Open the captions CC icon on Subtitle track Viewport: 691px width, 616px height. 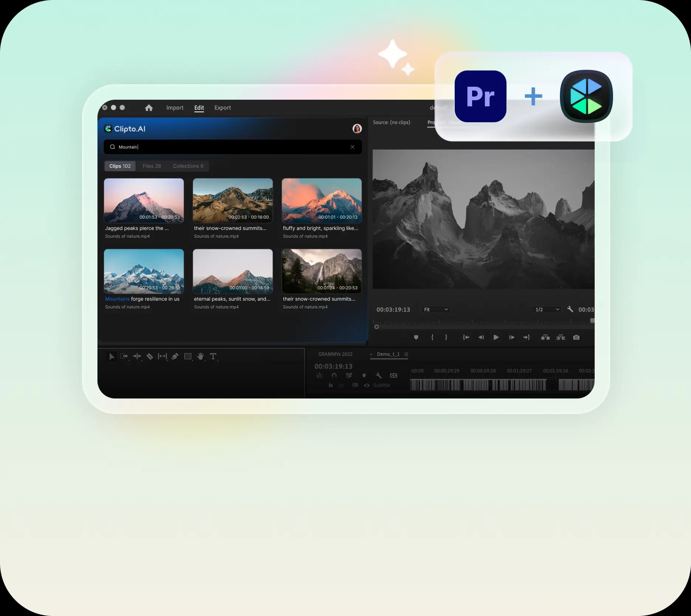(x=393, y=376)
